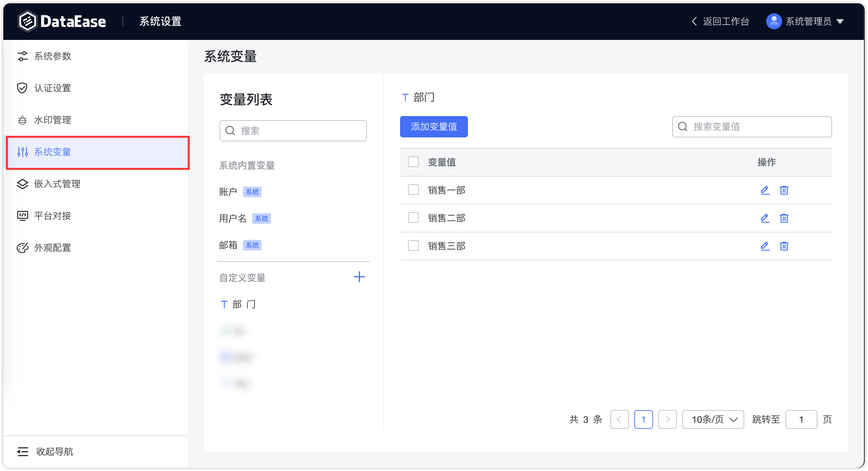Click the 操作 column header

point(766,162)
